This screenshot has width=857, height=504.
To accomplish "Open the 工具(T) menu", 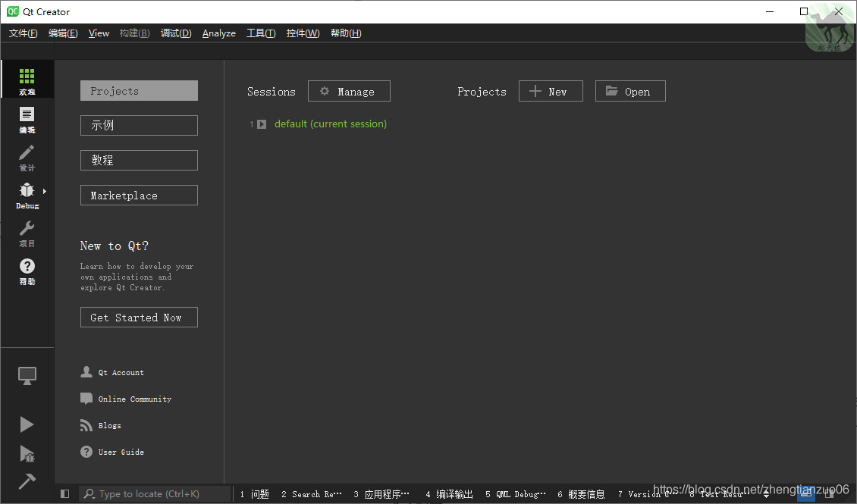I will pos(261,33).
